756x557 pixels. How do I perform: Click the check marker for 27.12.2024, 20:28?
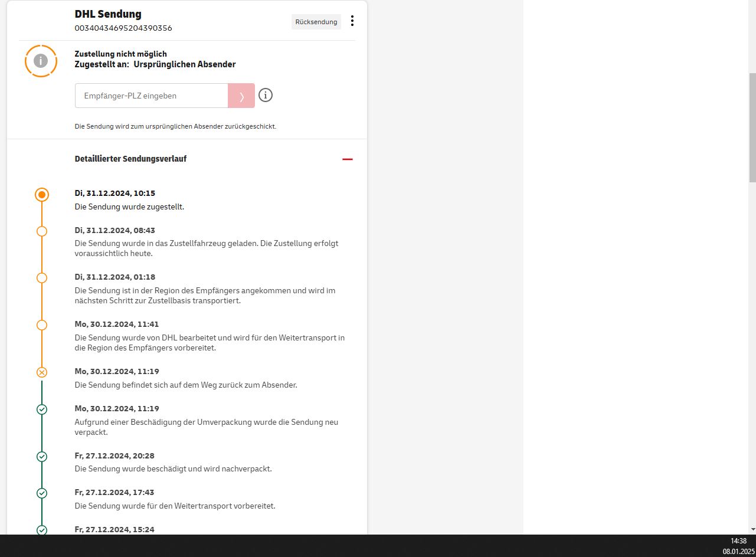point(42,457)
